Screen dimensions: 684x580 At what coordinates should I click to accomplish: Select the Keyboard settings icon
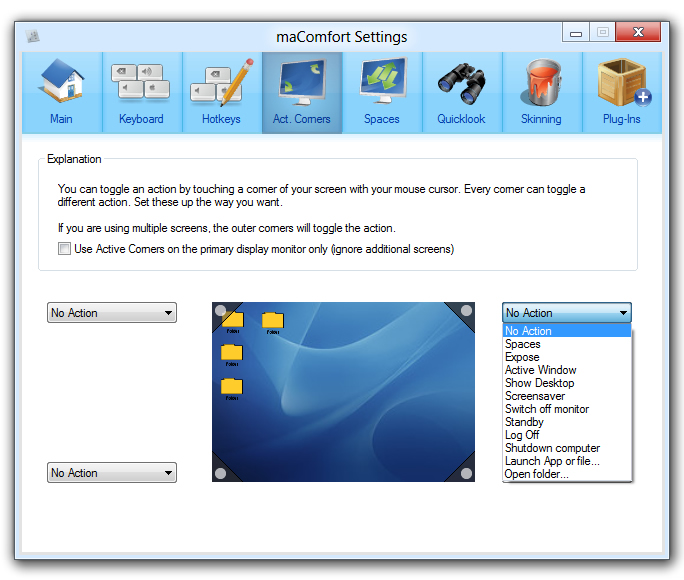click(x=141, y=92)
